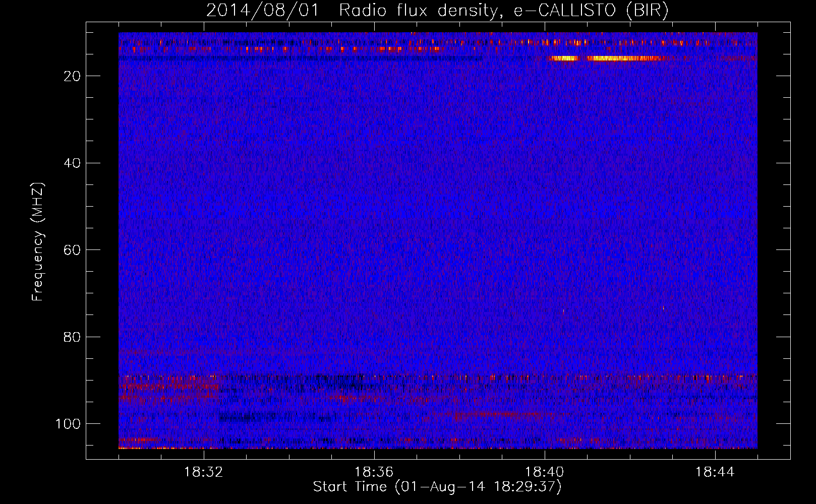Click the bright yellow emission band in the spectrogram
This screenshot has height=504, width=816.
(x=605, y=58)
